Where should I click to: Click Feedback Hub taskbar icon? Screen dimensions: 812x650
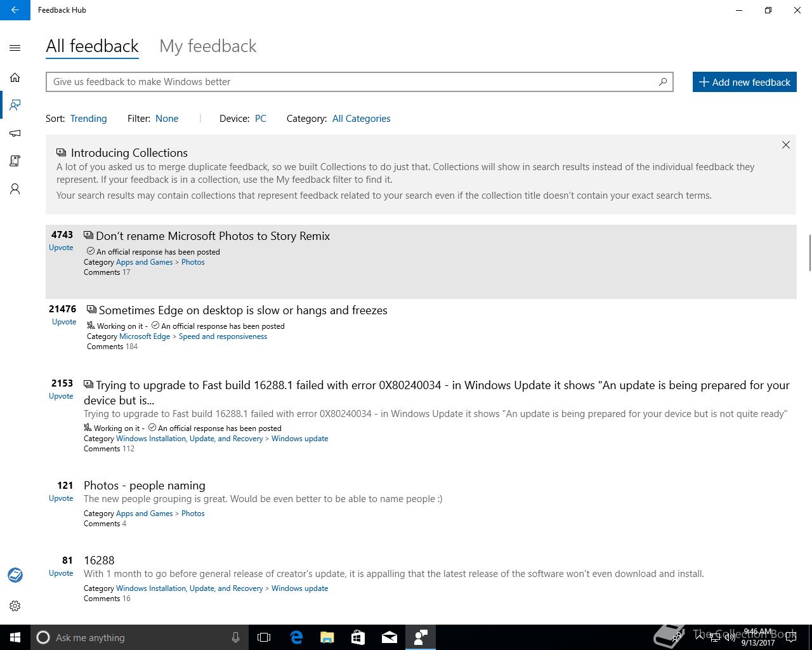point(421,637)
